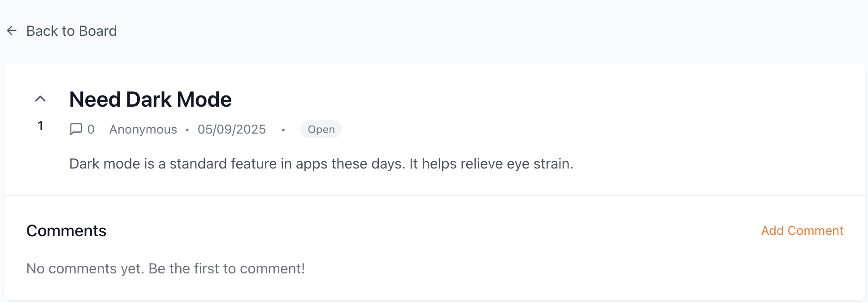This screenshot has height=303, width=868.
Task: Click the divider line above Comments
Action: [434, 196]
